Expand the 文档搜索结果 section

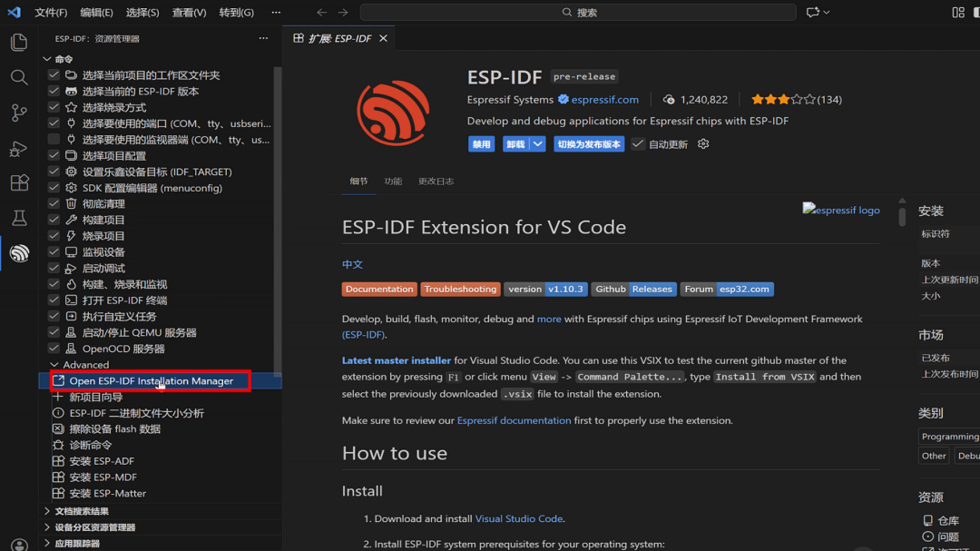click(x=47, y=511)
